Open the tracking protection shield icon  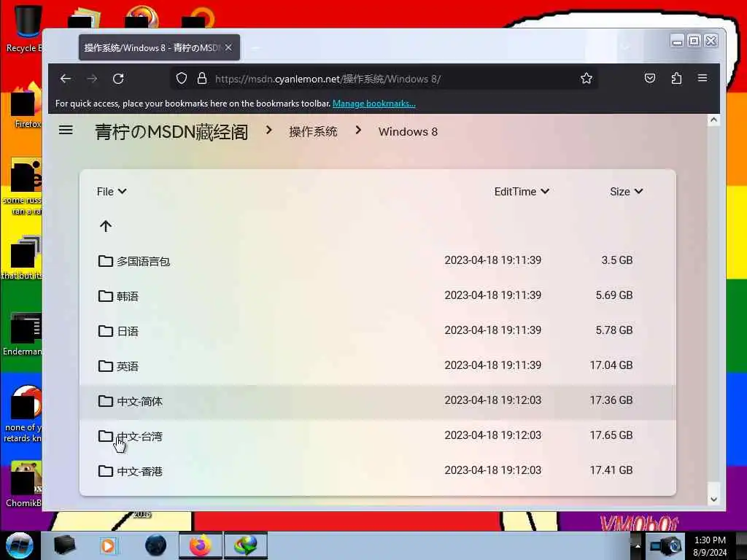coord(182,78)
